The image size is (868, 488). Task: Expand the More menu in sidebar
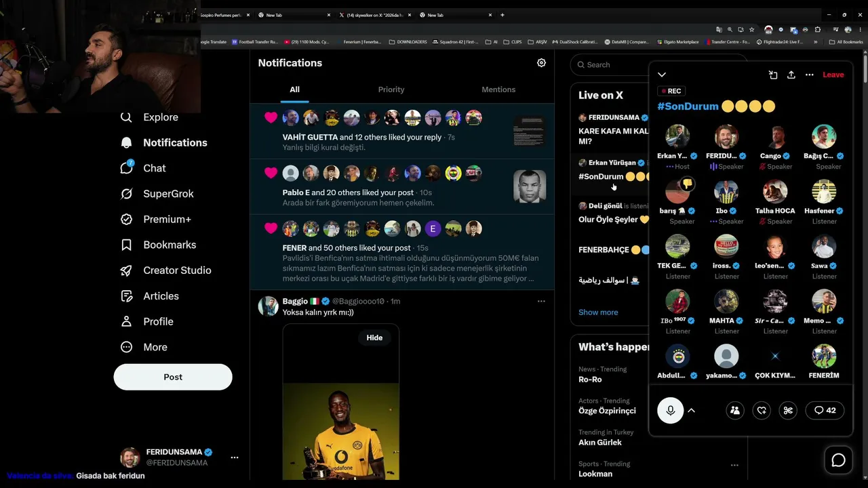click(x=144, y=347)
